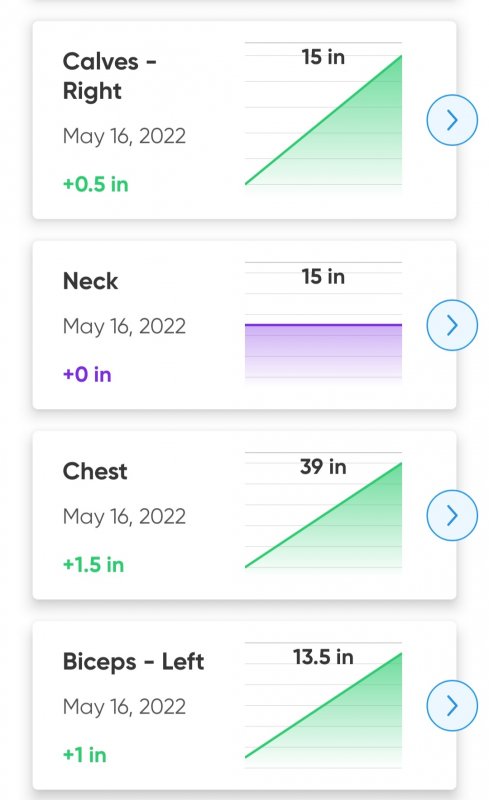Click the May 16, 2022 date under Chest
The image size is (489, 800).
(x=124, y=517)
